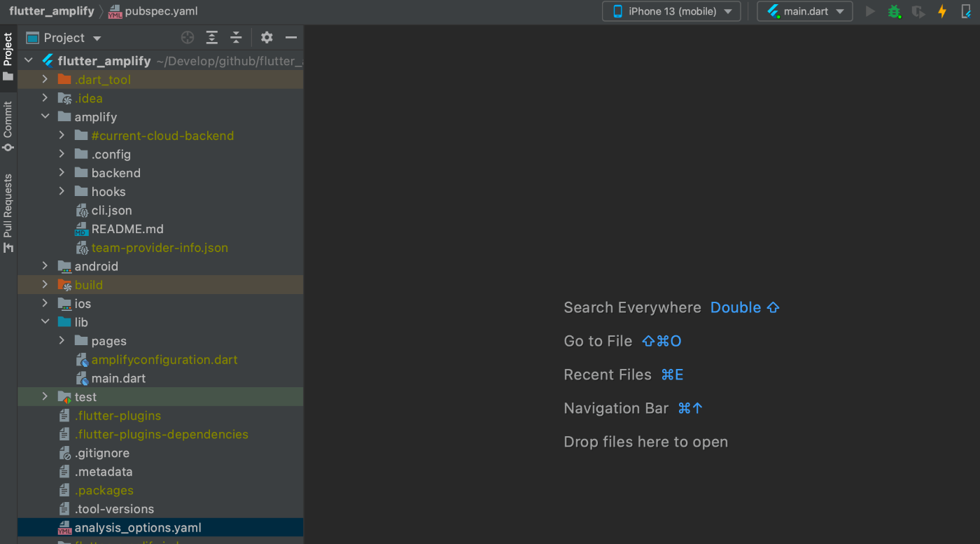Image resolution: width=980 pixels, height=544 pixels.
Task: Trigger Flutter Hot Reload lightning icon
Action: pos(941,11)
